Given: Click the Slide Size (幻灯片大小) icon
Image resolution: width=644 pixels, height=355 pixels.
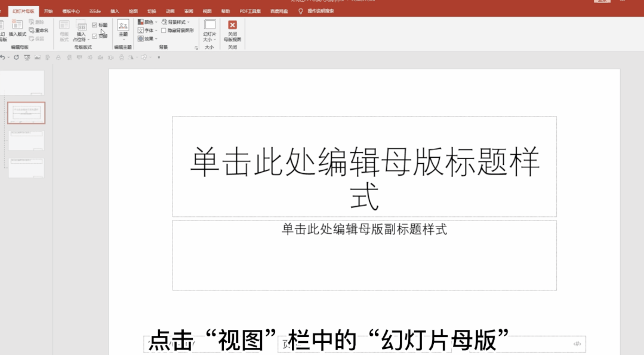Looking at the screenshot, I should (209, 28).
